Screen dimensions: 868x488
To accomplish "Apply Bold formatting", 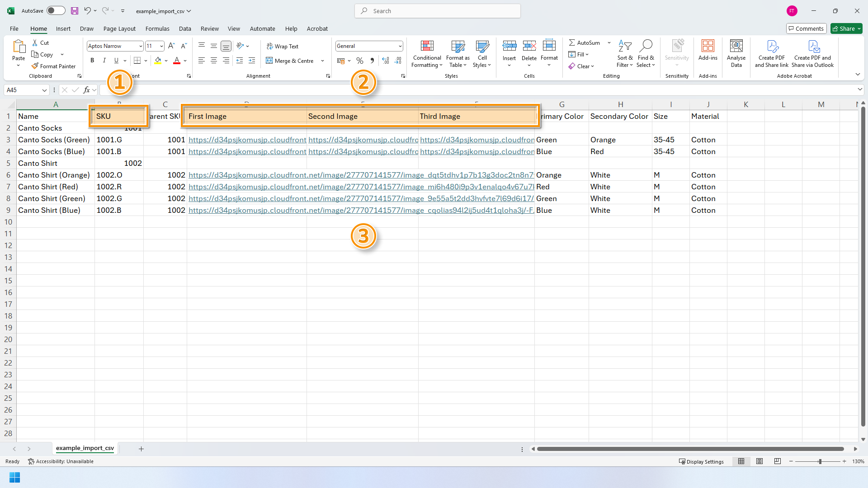I will tap(92, 61).
